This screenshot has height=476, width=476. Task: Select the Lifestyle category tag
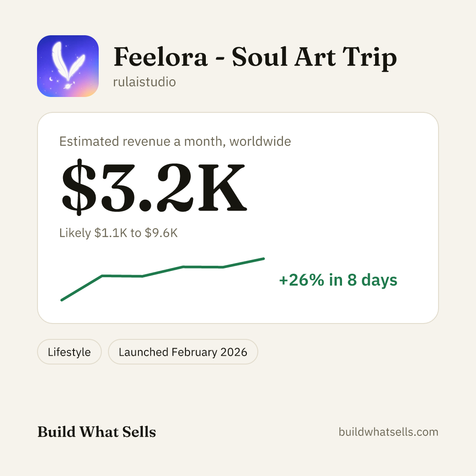[69, 352]
